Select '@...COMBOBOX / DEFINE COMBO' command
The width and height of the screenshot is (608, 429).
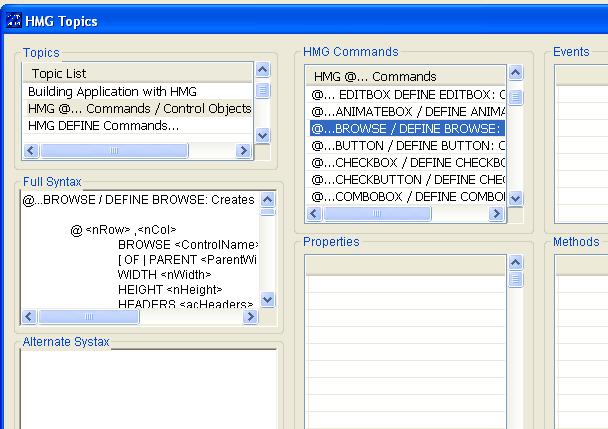point(407,197)
